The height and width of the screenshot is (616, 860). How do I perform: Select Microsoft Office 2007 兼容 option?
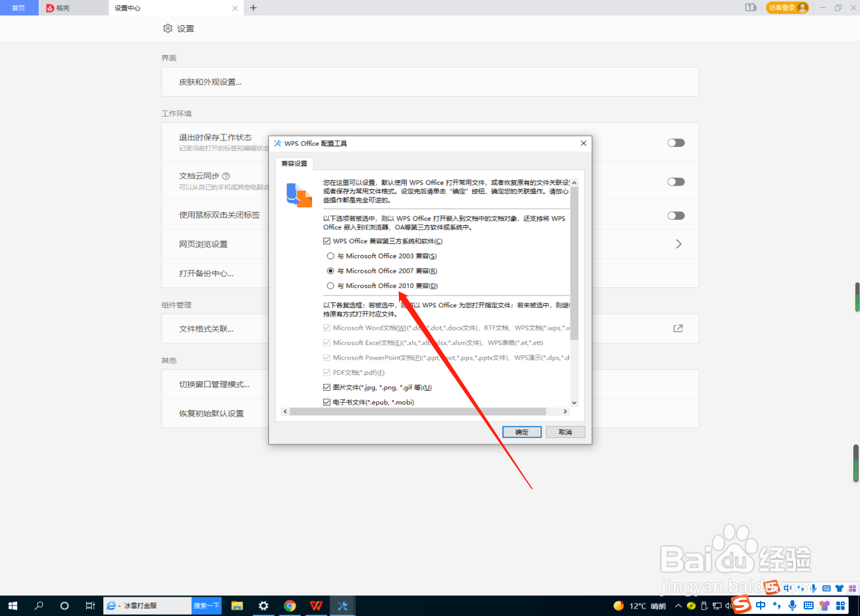(x=331, y=271)
